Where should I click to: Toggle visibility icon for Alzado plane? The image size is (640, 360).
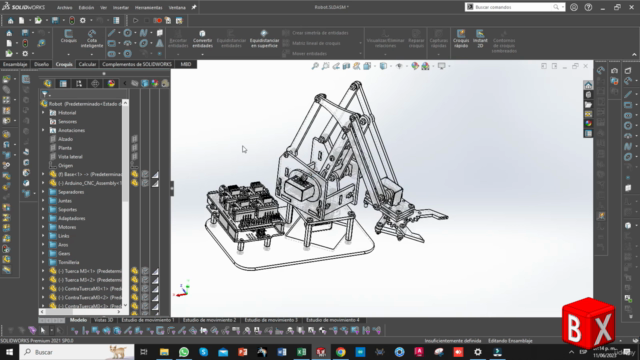tap(134, 139)
